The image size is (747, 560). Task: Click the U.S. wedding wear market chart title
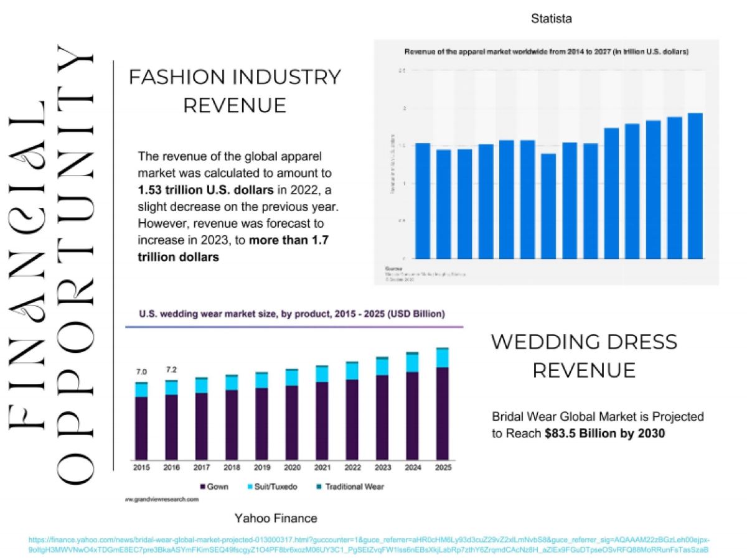tap(291, 314)
